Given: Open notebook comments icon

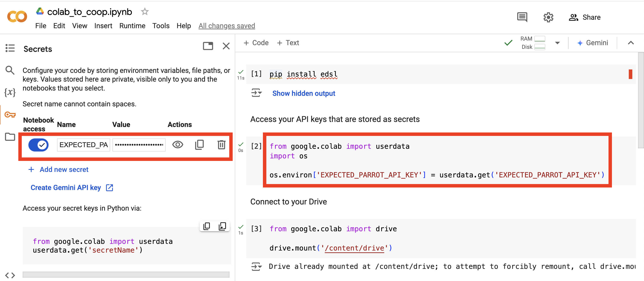Looking at the screenshot, I should [x=522, y=17].
